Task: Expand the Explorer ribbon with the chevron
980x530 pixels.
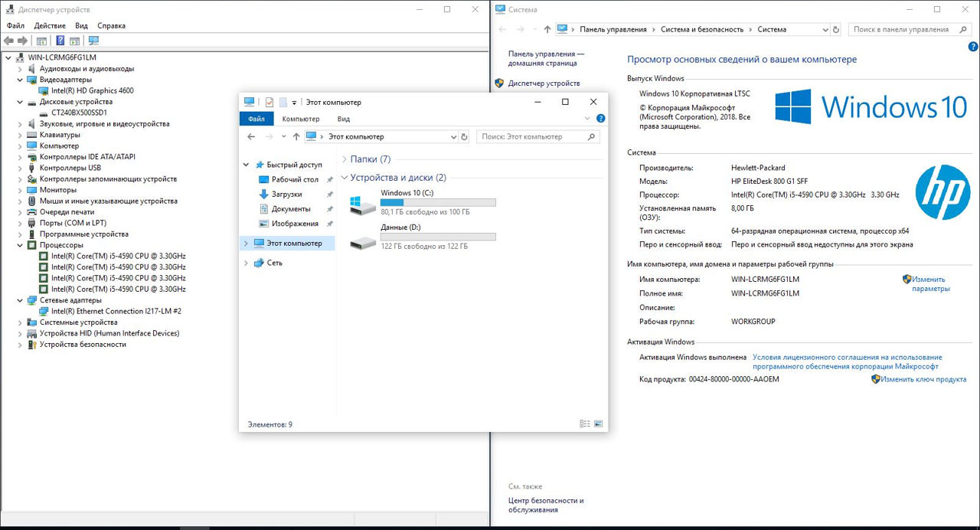Action: click(587, 119)
